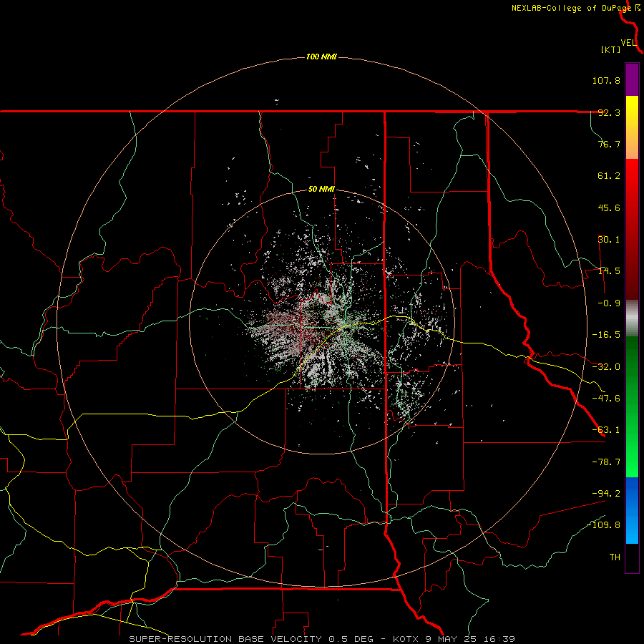
Task: Click the -78.7 velocity scale value
Action: [x=606, y=462]
